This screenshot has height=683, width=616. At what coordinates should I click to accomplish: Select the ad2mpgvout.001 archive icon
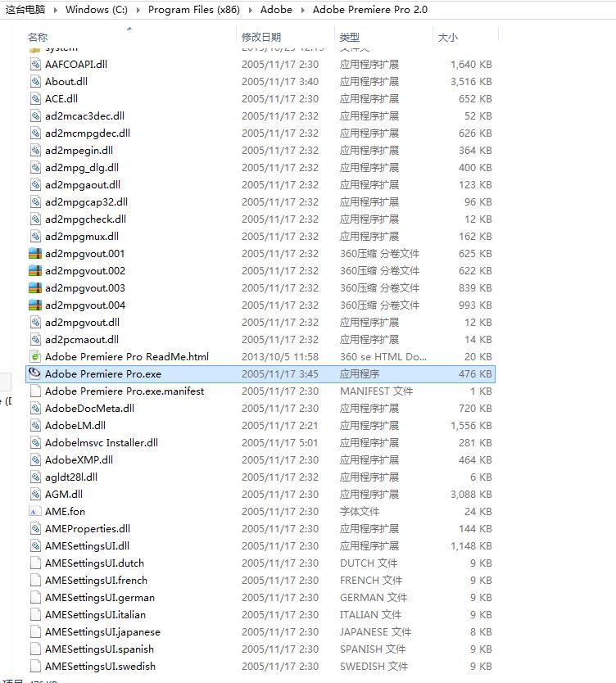[35, 254]
